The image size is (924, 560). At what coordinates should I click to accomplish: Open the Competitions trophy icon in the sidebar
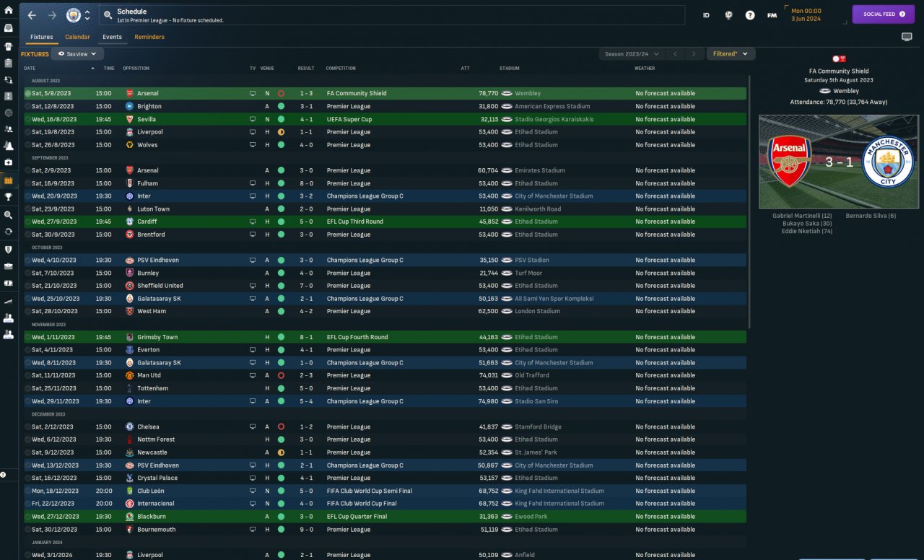(9, 196)
